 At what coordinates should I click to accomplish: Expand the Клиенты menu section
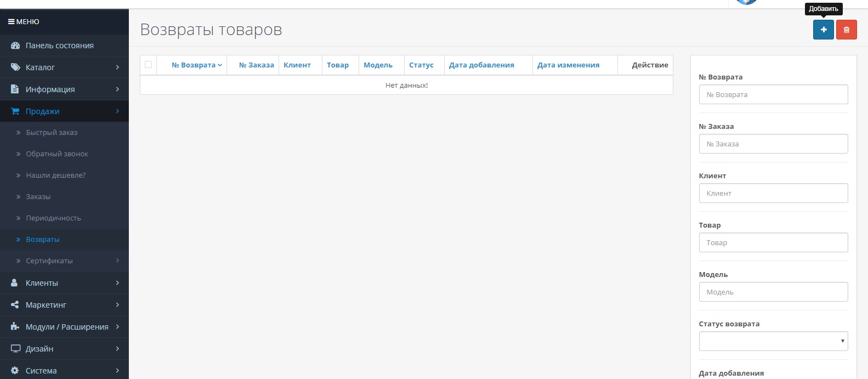coord(64,283)
